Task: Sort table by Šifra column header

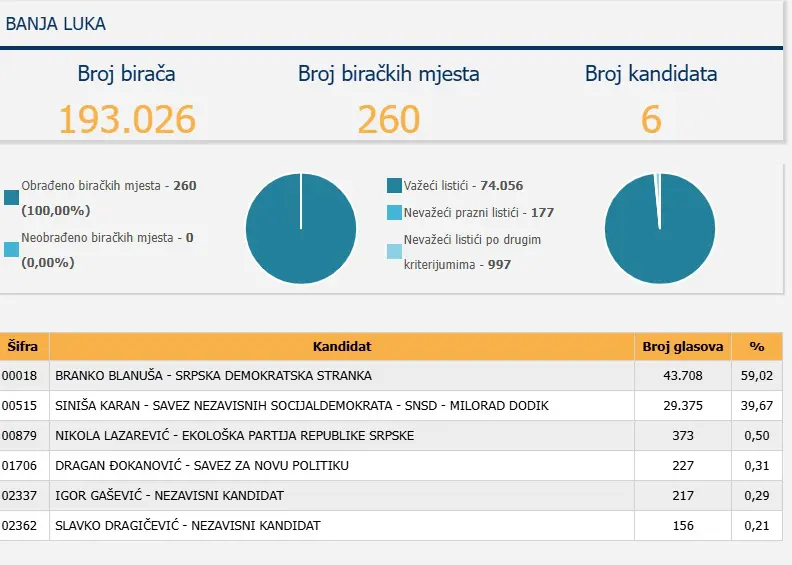Action: [23, 346]
